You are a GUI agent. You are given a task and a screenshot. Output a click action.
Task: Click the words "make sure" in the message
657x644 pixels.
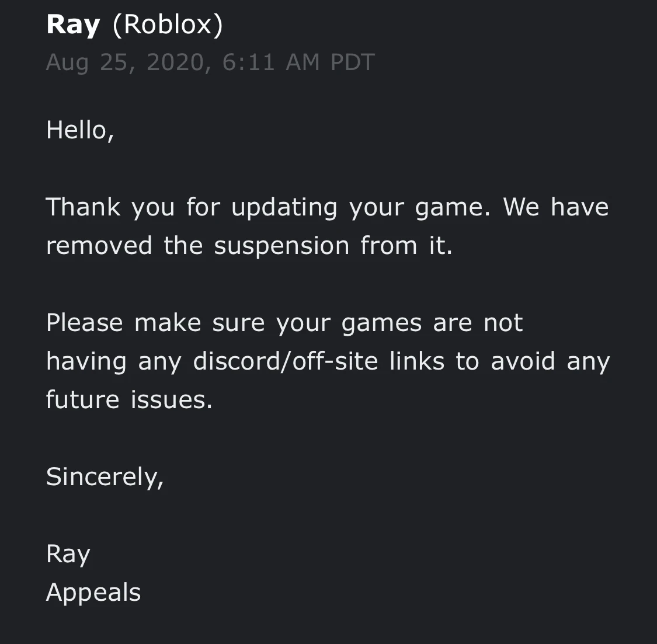[x=199, y=323]
